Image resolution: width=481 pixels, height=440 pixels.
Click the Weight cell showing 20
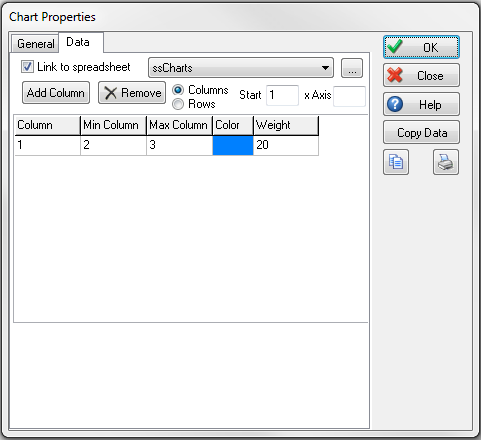pyautogui.click(x=286, y=145)
